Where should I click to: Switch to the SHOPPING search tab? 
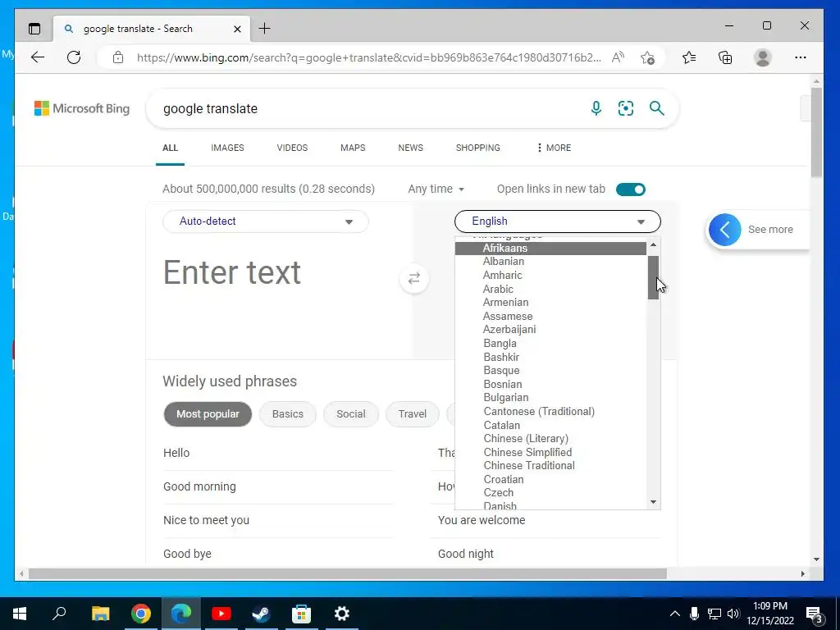(x=478, y=148)
